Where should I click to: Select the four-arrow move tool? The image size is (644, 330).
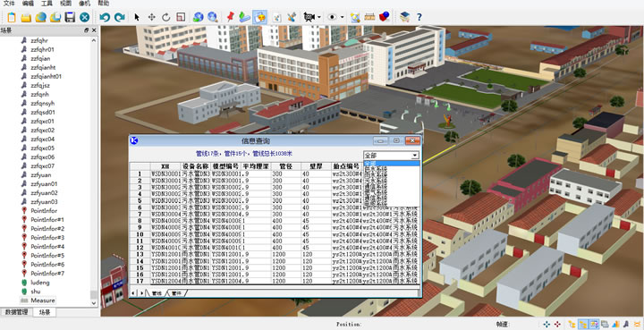click(151, 17)
